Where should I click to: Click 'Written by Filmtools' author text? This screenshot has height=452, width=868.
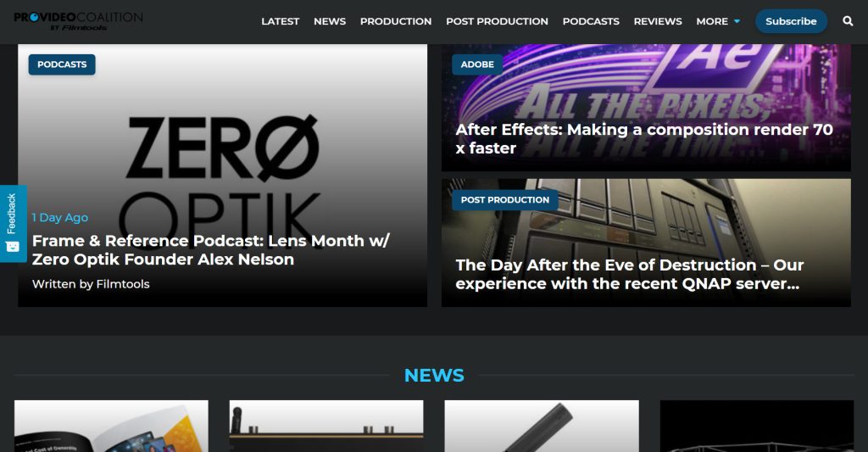tap(91, 284)
